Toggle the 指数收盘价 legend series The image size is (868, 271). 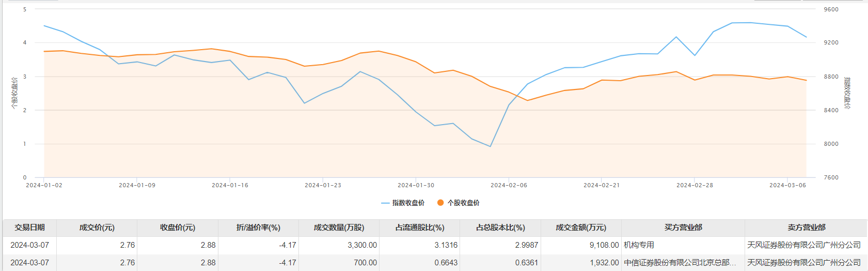click(403, 203)
